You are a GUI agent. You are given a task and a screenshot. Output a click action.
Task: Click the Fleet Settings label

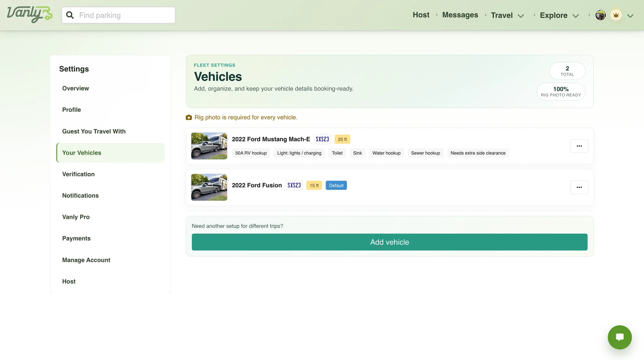(x=214, y=65)
